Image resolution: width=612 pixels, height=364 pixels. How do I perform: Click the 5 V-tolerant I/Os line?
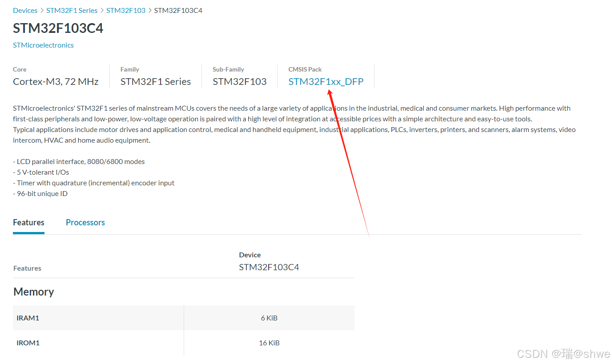pyautogui.click(x=41, y=172)
